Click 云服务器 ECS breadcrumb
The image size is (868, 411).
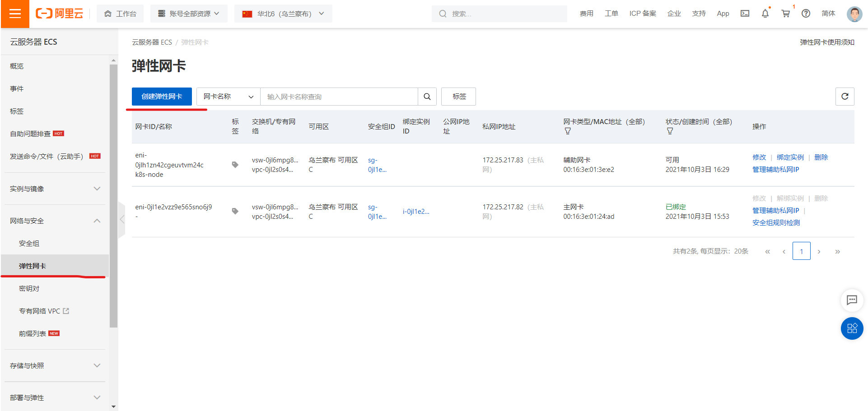pyautogui.click(x=152, y=42)
